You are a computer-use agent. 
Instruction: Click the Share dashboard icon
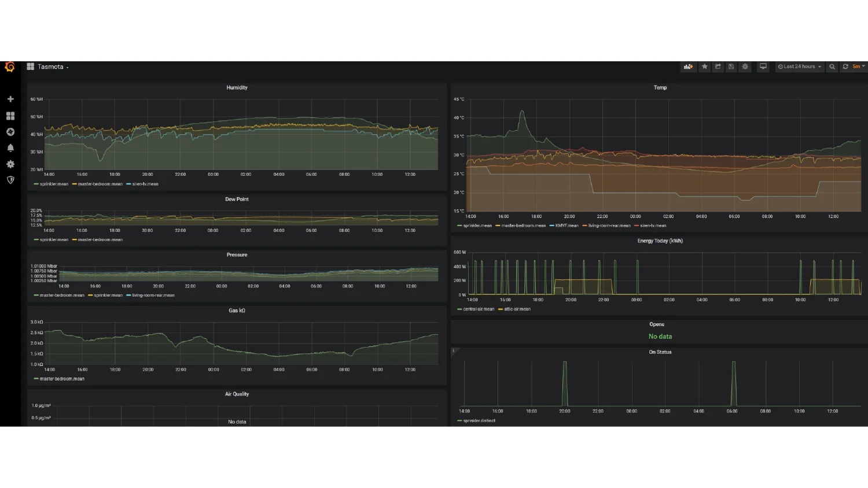pyautogui.click(x=718, y=66)
